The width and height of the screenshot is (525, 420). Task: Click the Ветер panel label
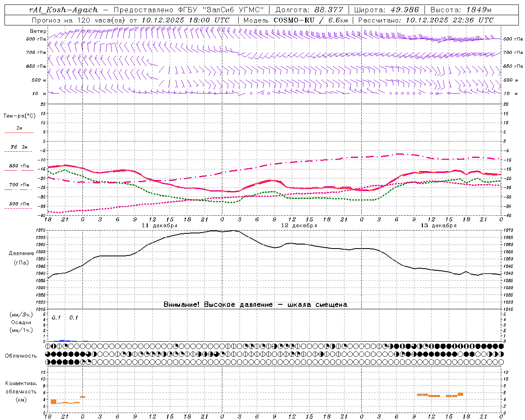[38, 31]
